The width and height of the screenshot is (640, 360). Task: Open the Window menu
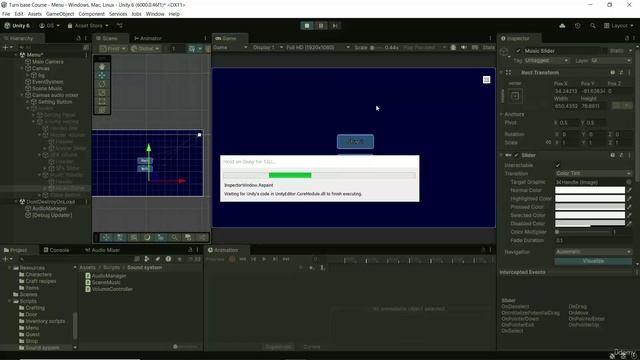coord(155,14)
